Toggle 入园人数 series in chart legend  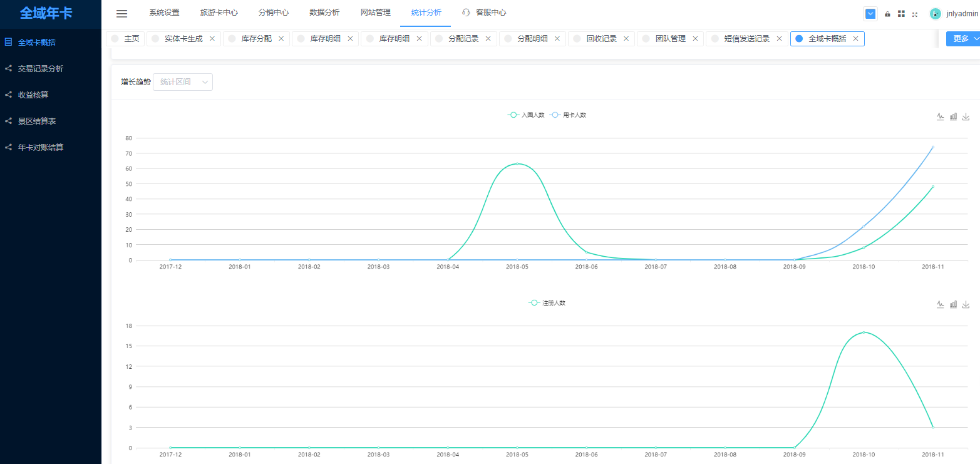(526, 115)
